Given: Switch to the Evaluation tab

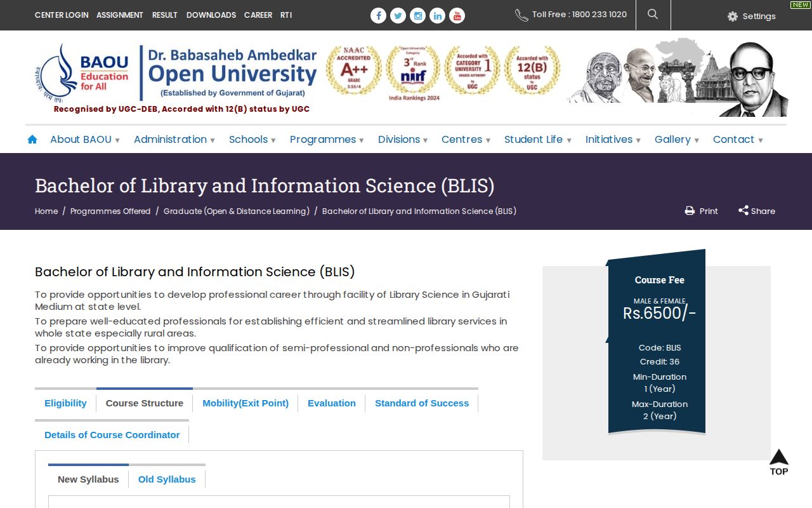Looking at the screenshot, I should pyautogui.click(x=332, y=403).
